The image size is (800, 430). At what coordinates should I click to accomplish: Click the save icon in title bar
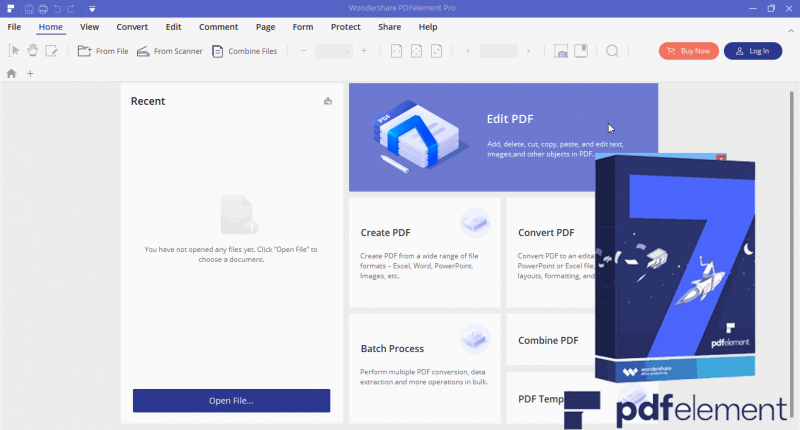29,9
